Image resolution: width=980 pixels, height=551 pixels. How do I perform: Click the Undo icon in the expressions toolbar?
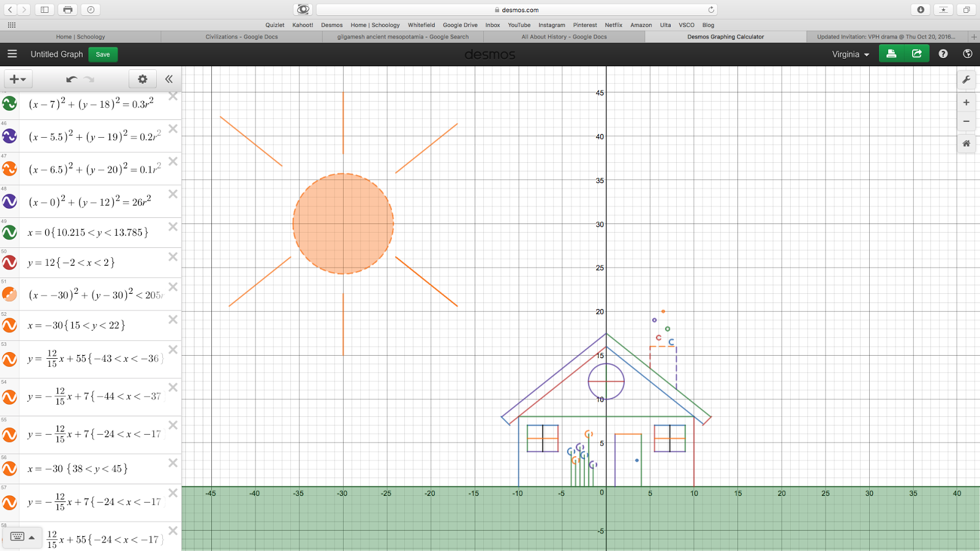point(70,79)
